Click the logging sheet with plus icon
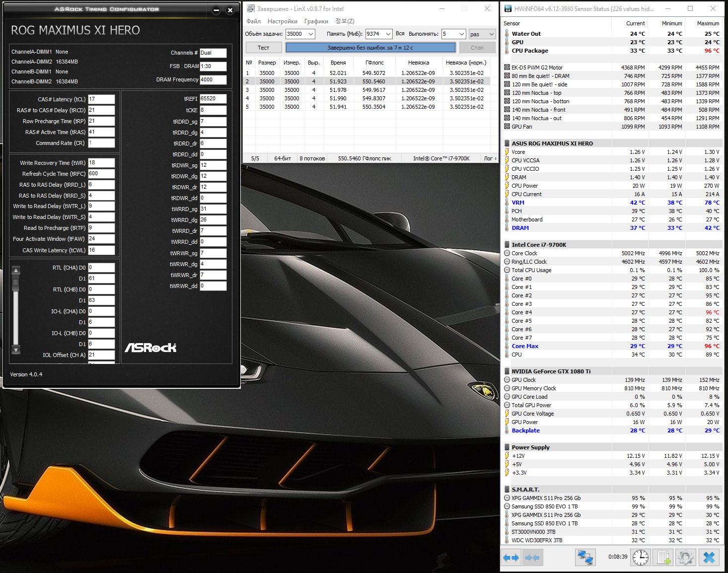728x573 pixels. (663, 558)
